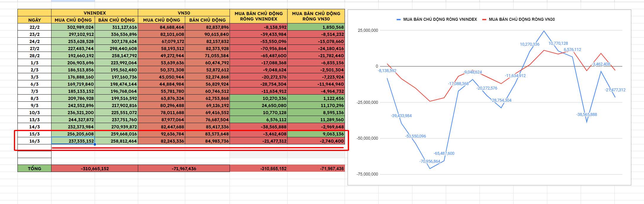Select MUA CHỦ ĐỘNG header under VNINDEX
Viewport: 644px width, 204px height.
[x=73, y=20]
